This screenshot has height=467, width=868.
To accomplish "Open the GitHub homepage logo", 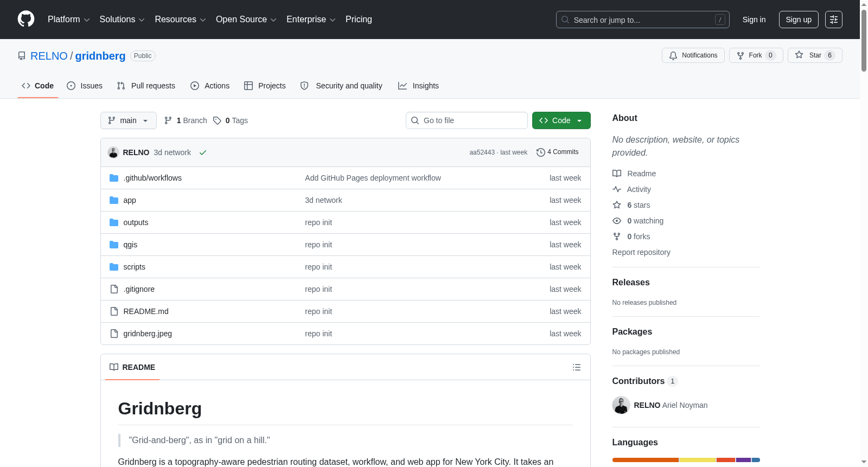I will tap(26, 19).
